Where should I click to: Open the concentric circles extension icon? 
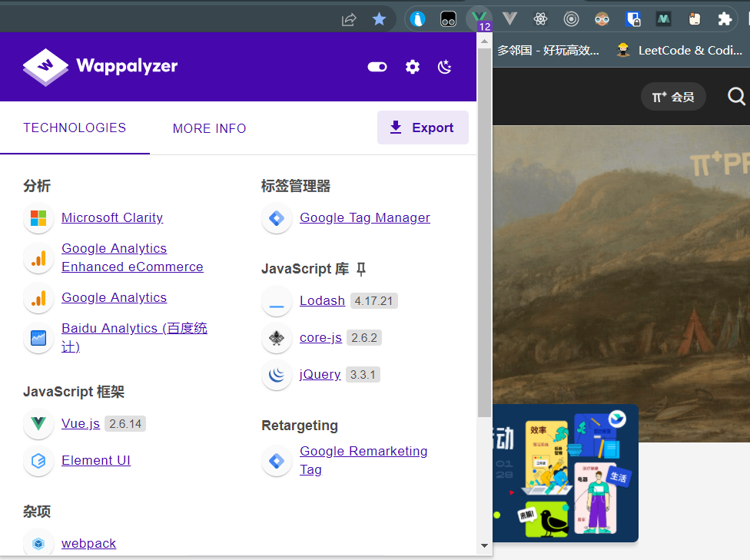(571, 19)
